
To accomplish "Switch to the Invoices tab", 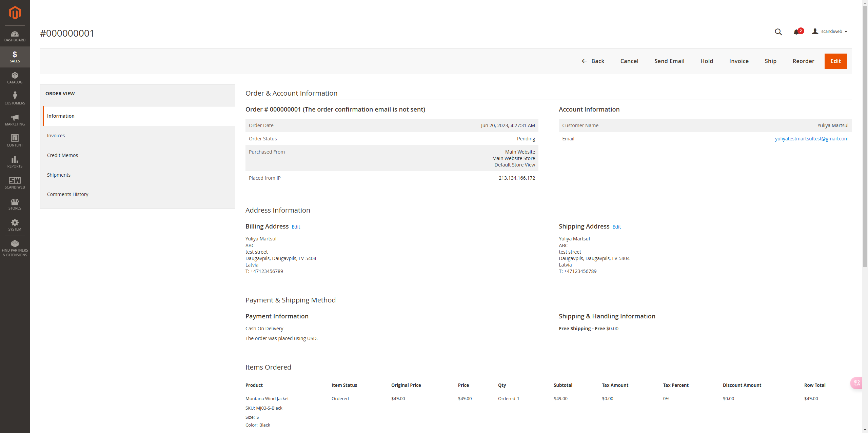I will pos(56,136).
